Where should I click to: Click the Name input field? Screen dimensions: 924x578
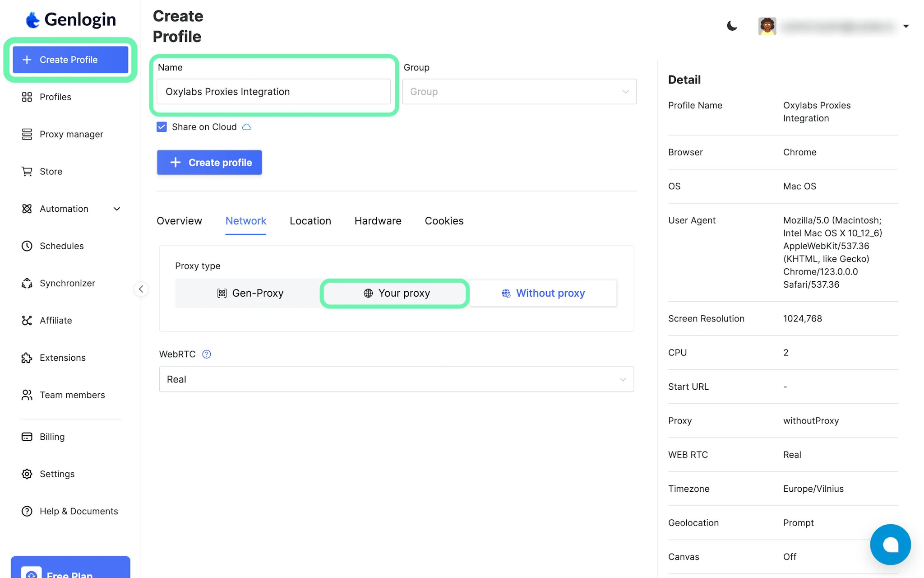[x=273, y=92]
